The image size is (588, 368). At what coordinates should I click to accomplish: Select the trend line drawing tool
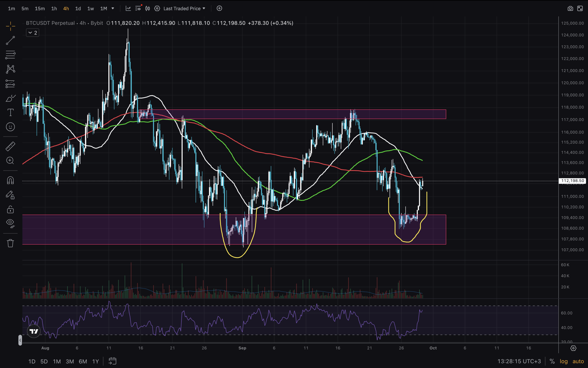tap(10, 40)
